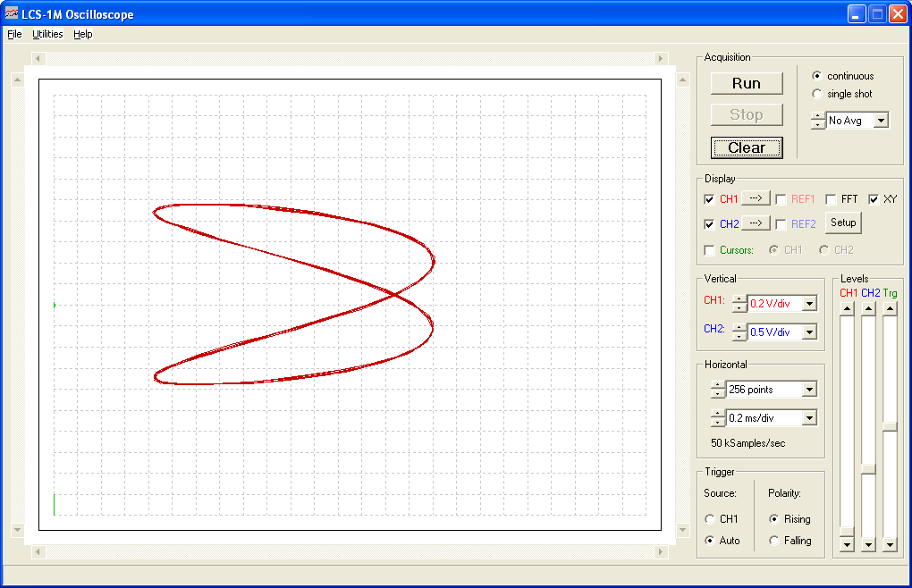Select single shot acquisition mode
The width and height of the screenshot is (912, 588).
point(816,93)
